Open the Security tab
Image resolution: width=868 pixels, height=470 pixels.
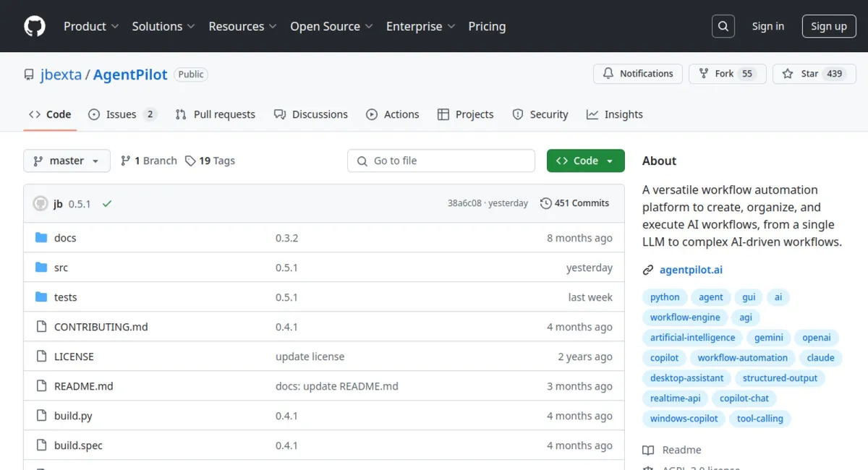point(540,114)
